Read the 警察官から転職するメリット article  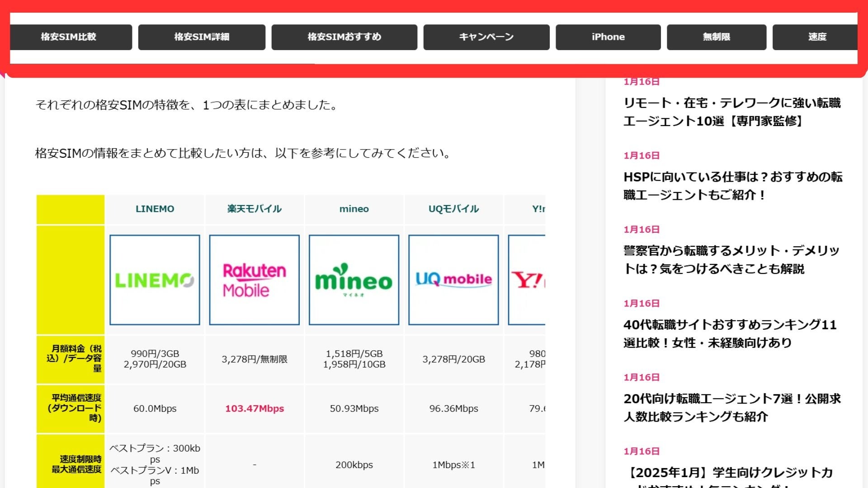click(731, 259)
